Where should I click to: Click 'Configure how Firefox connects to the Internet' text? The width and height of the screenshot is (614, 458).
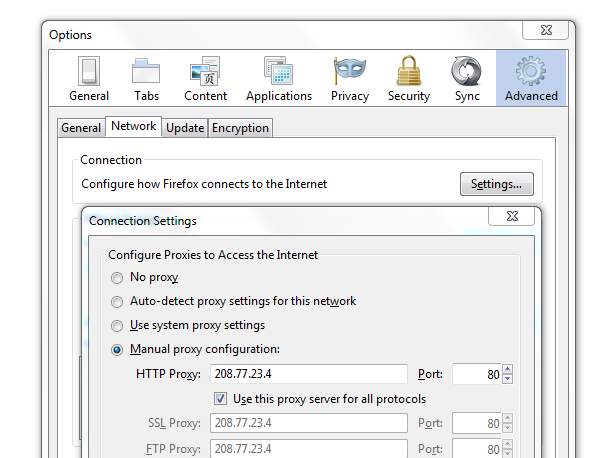pos(204,184)
